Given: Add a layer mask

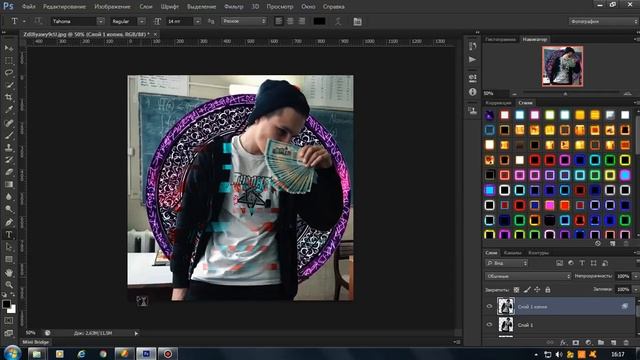Looking at the screenshot, I should click(x=576, y=342).
